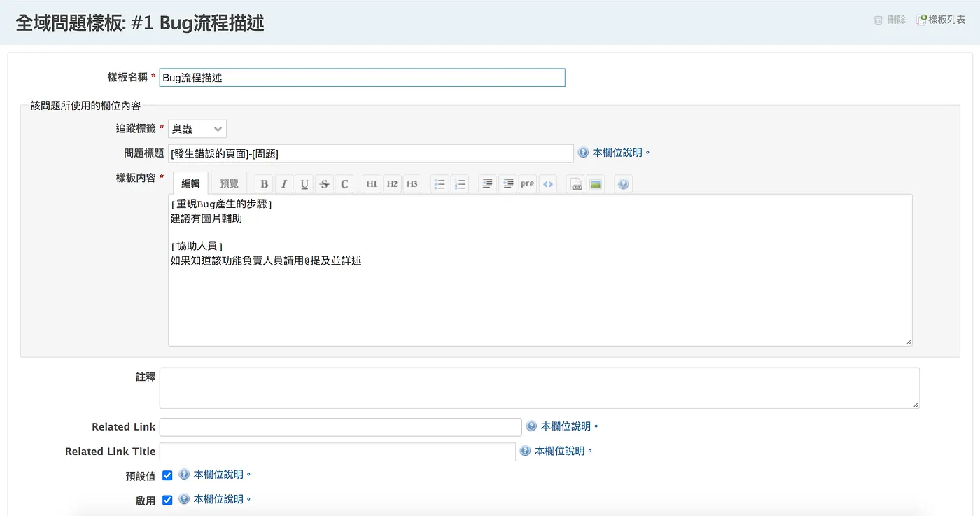This screenshot has height=516, width=980.
Task: Click the trash icon beside 刪除
Action: point(878,20)
